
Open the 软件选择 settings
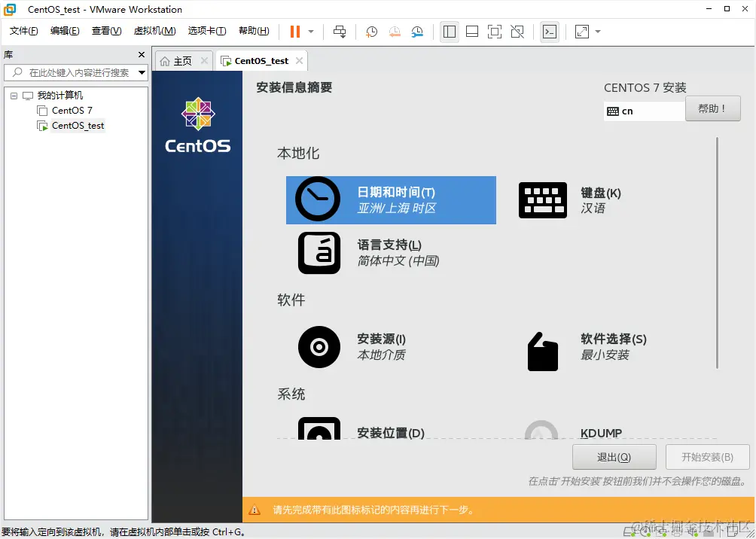[x=595, y=346]
